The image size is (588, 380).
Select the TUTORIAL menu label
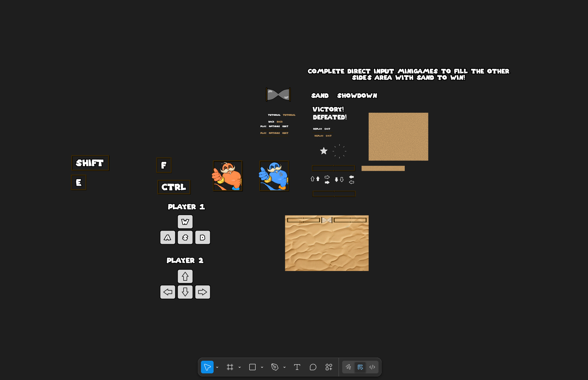click(274, 115)
